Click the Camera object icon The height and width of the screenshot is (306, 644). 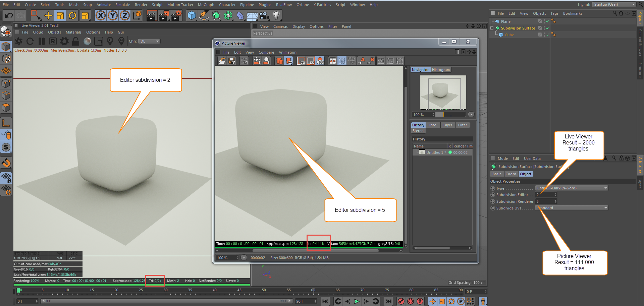264,15
